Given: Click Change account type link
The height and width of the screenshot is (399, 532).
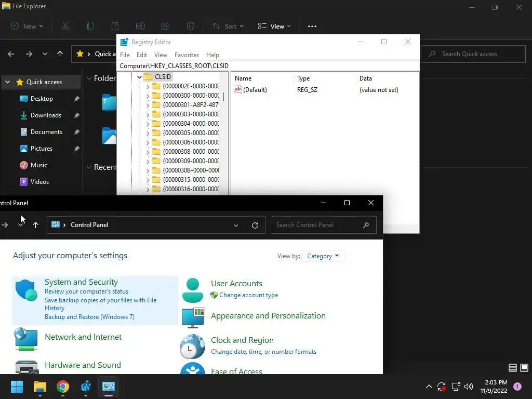Looking at the screenshot, I should pyautogui.click(x=249, y=295).
